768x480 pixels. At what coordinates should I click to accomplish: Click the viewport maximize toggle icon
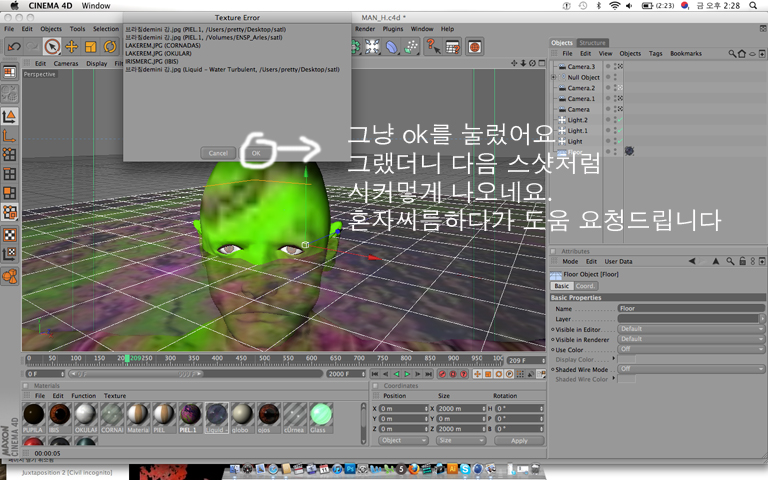point(542,63)
